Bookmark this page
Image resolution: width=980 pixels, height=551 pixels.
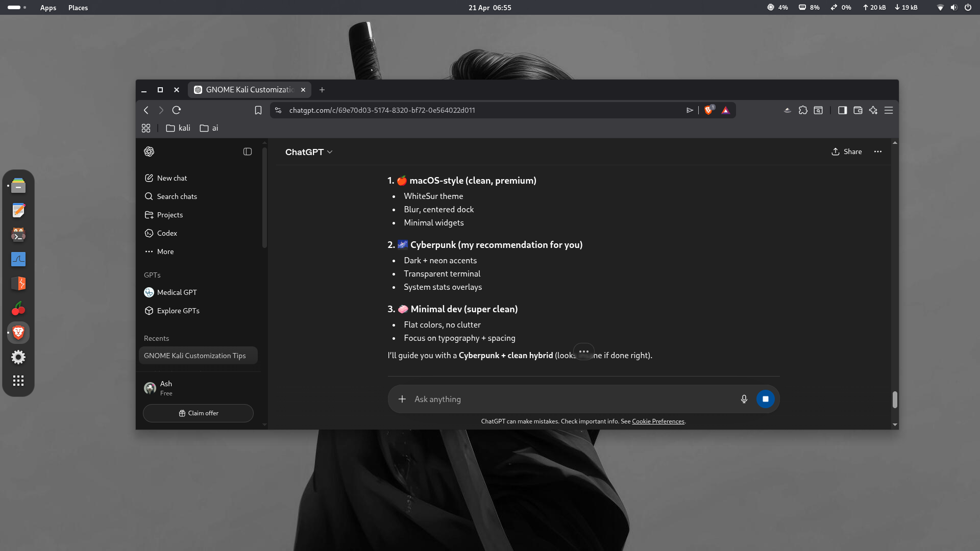tap(258, 110)
